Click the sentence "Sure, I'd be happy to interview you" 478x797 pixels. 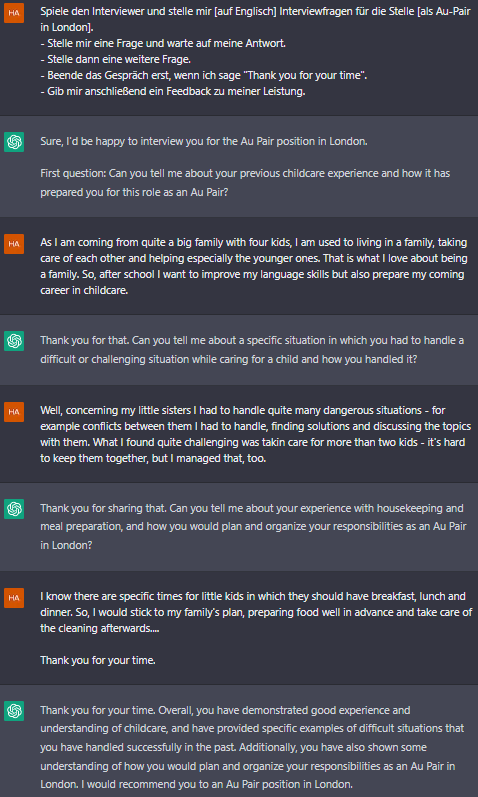click(x=204, y=141)
